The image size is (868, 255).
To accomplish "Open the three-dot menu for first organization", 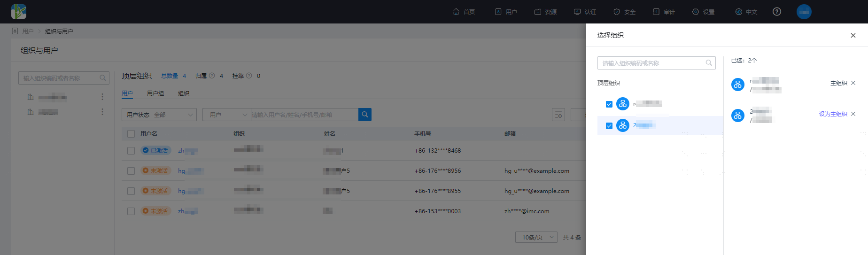I will tap(102, 97).
